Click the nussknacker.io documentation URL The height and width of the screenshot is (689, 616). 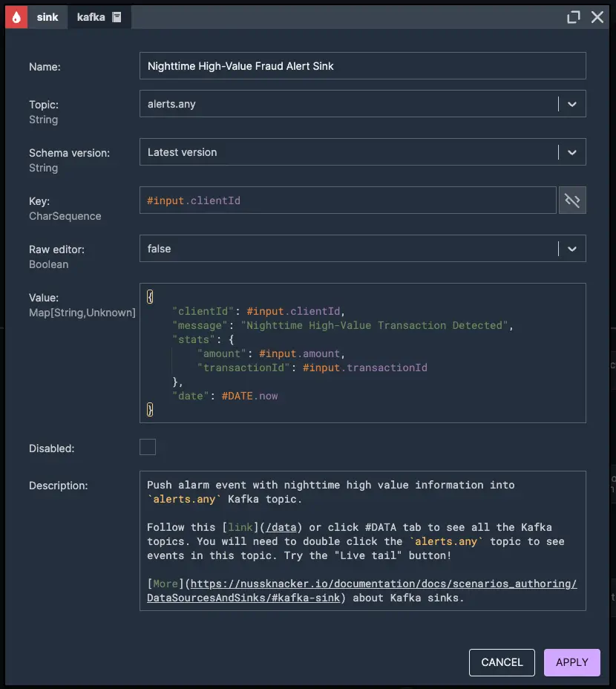[x=361, y=590]
